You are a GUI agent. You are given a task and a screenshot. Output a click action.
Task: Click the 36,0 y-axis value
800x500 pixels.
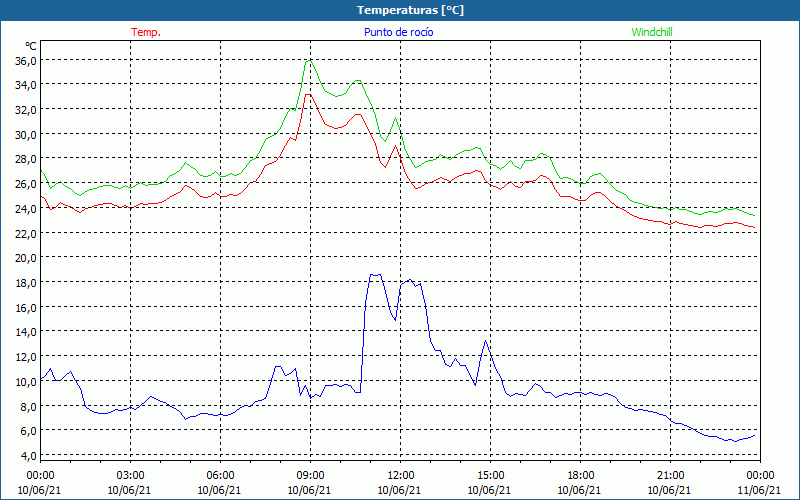(26, 61)
